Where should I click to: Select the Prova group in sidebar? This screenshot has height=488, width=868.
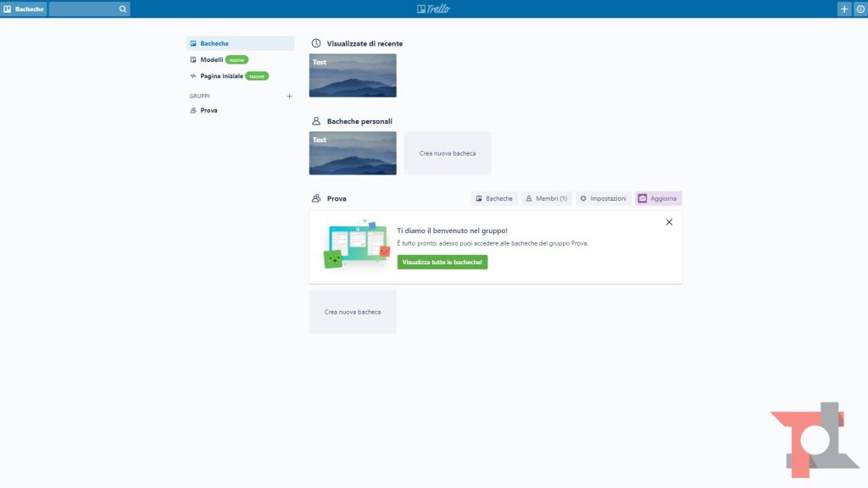click(209, 111)
